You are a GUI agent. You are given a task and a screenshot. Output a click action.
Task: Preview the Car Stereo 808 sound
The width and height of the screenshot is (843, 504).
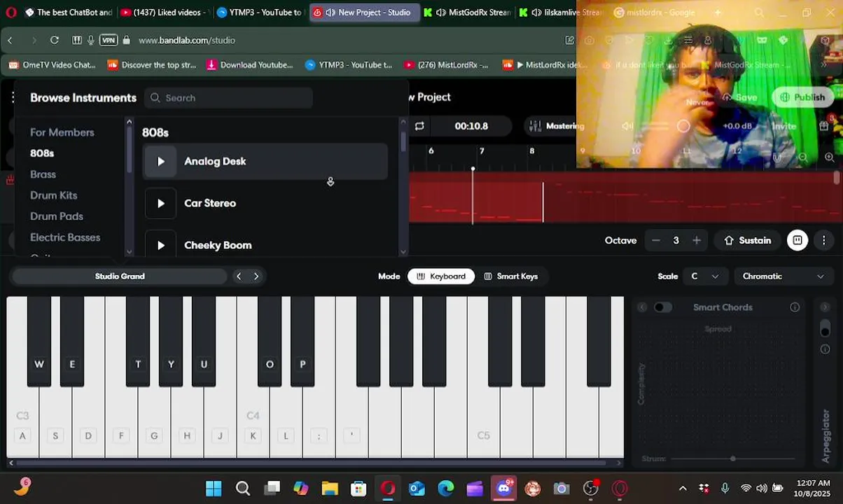click(161, 204)
